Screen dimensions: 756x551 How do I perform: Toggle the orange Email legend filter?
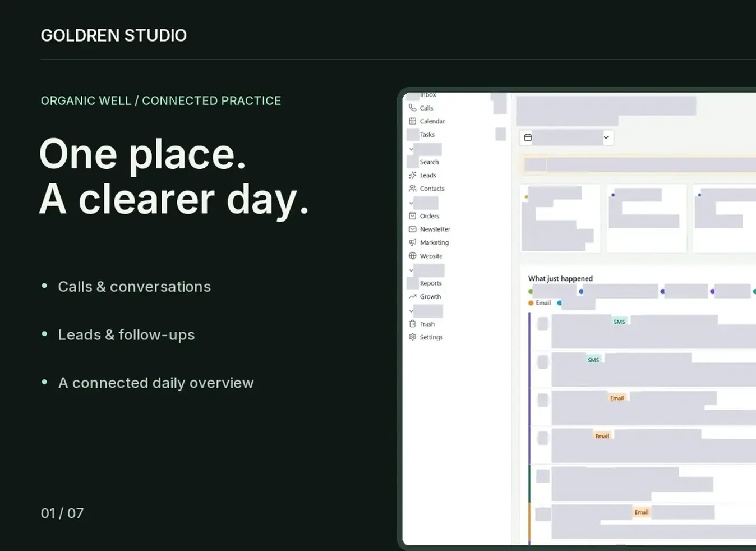540,303
